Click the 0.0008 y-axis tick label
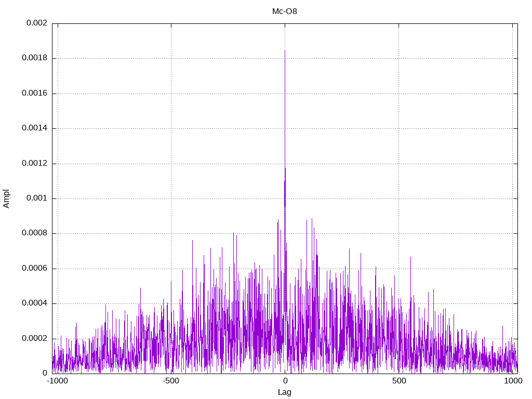 [x=35, y=233]
